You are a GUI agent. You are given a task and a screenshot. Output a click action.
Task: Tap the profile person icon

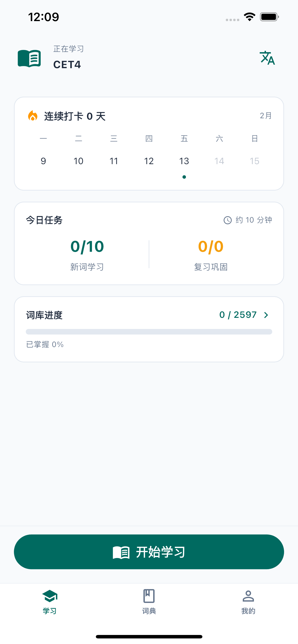tap(248, 596)
